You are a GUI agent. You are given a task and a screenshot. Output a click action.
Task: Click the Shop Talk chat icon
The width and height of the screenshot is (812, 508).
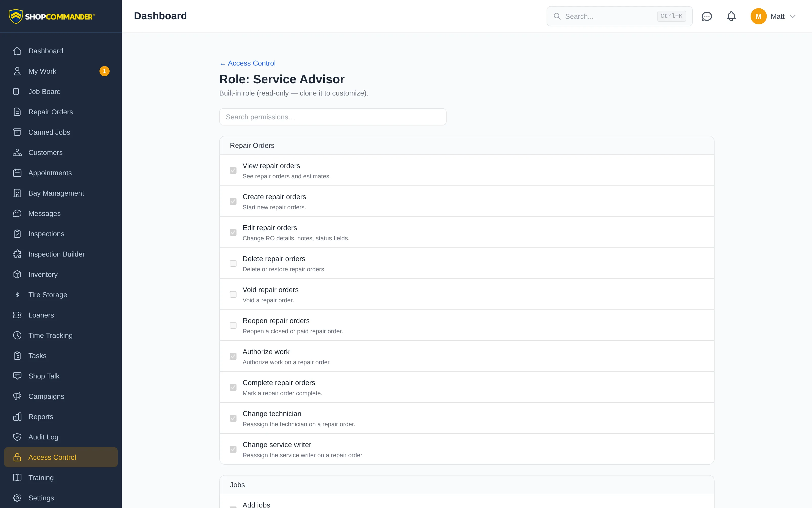tap(17, 376)
